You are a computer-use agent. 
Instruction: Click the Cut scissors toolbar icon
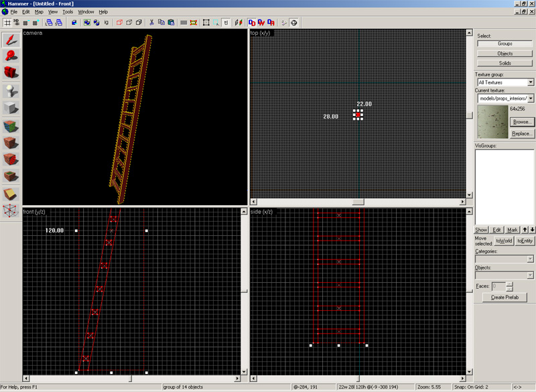point(152,22)
